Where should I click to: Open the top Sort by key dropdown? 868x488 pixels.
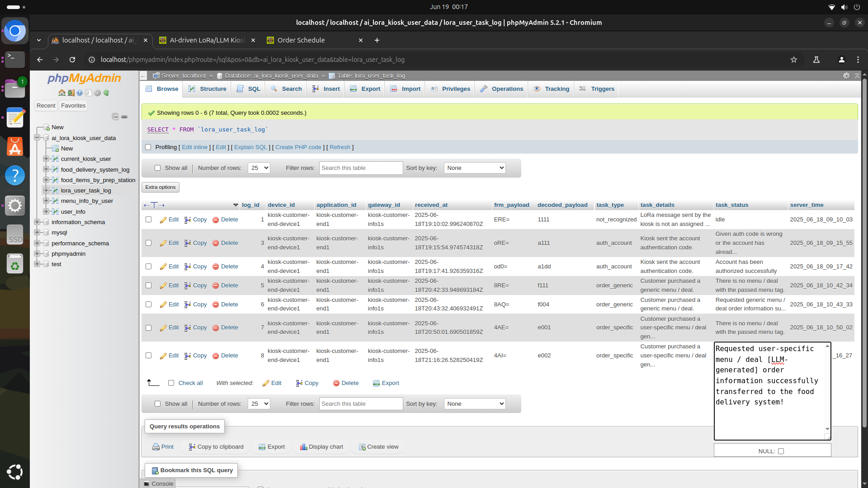tap(474, 168)
